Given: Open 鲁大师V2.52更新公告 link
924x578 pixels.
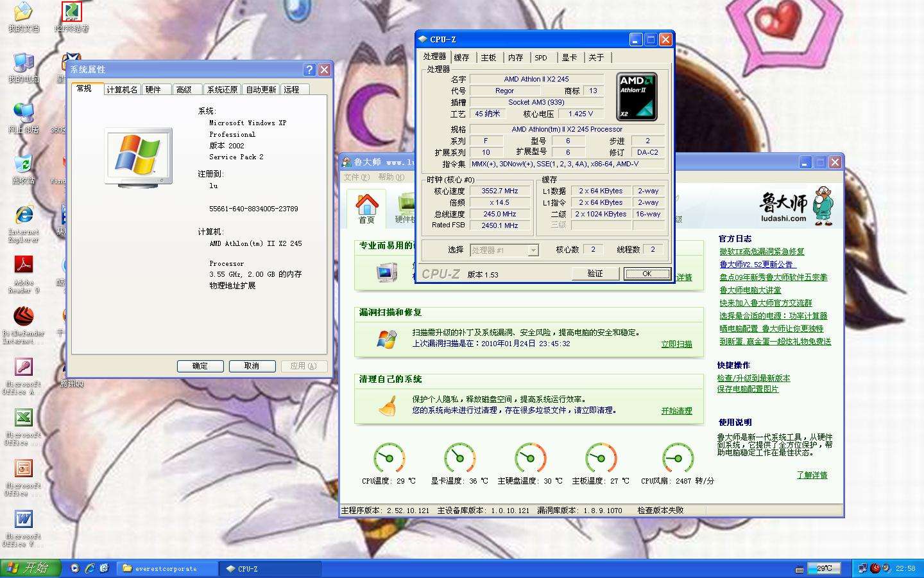Looking at the screenshot, I should pos(757,265).
